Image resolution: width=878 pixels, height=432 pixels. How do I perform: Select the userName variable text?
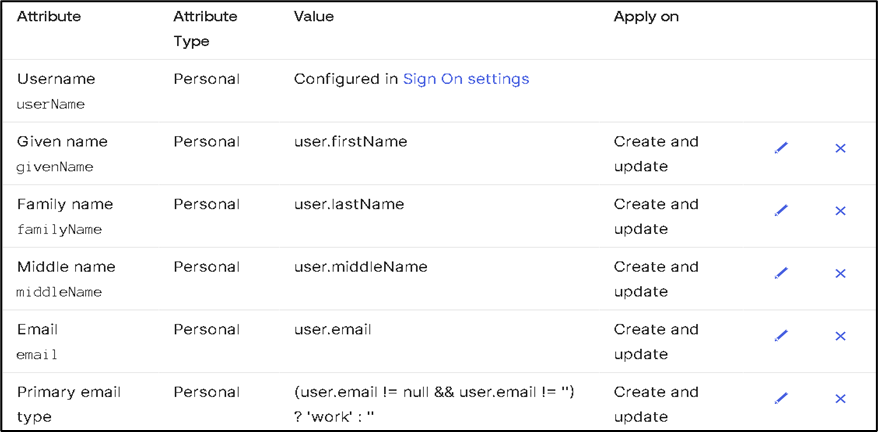51,104
